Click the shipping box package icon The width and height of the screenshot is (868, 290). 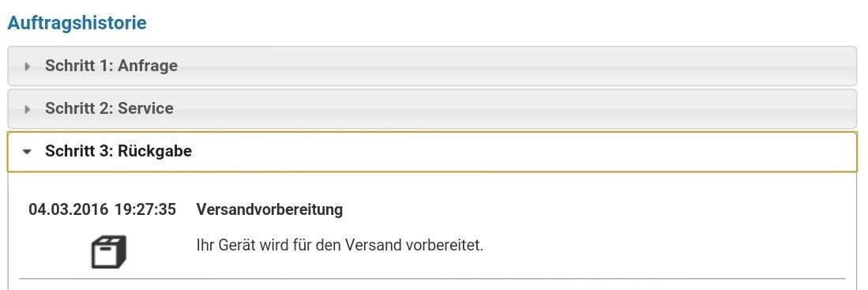[108, 252]
